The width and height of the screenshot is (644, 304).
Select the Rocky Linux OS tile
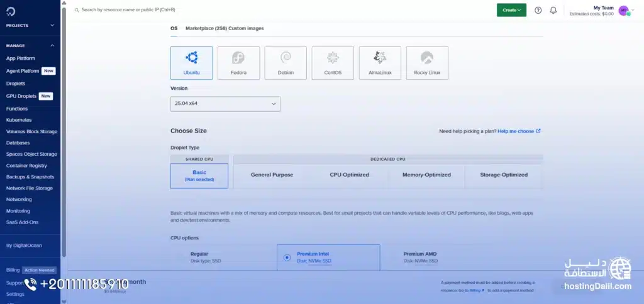point(427,63)
